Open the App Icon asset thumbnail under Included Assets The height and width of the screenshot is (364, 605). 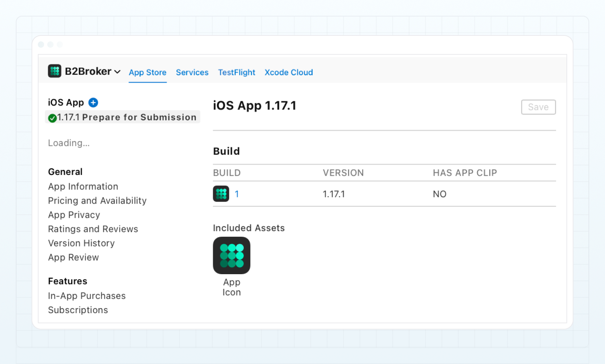(x=232, y=255)
